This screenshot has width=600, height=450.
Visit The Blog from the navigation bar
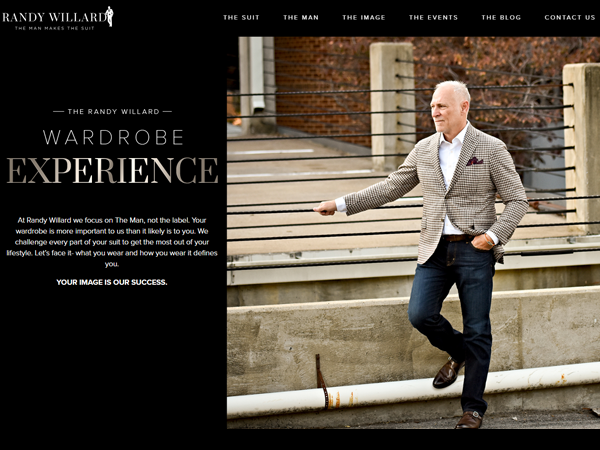pos(501,17)
